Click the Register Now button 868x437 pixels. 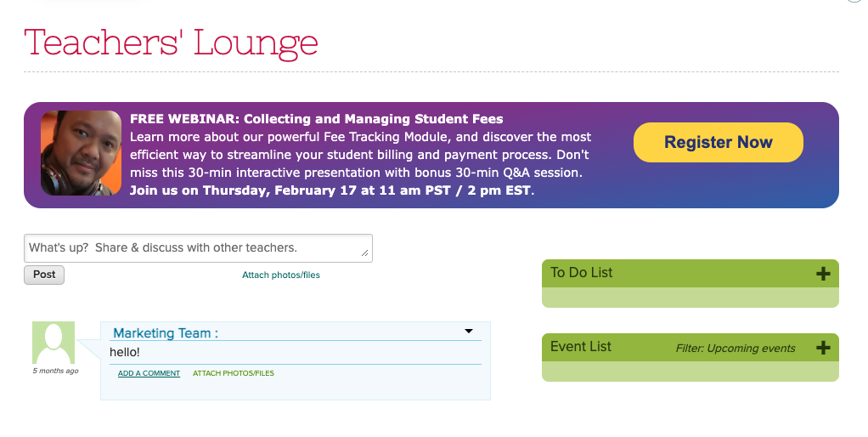click(x=718, y=142)
